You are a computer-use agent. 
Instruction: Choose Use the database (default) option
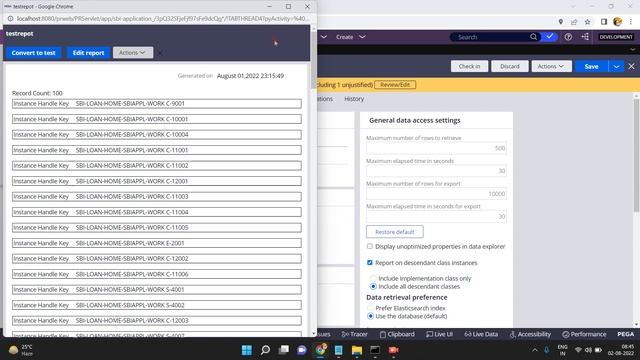[370, 316]
